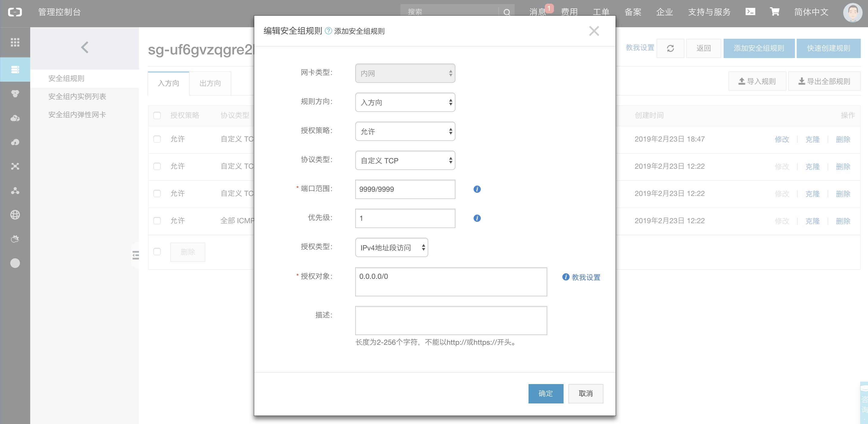Open 安全组内实例列表 in sidebar
Image resolution: width=868 pixels, height=424 pixels.
tap(77, 96)
